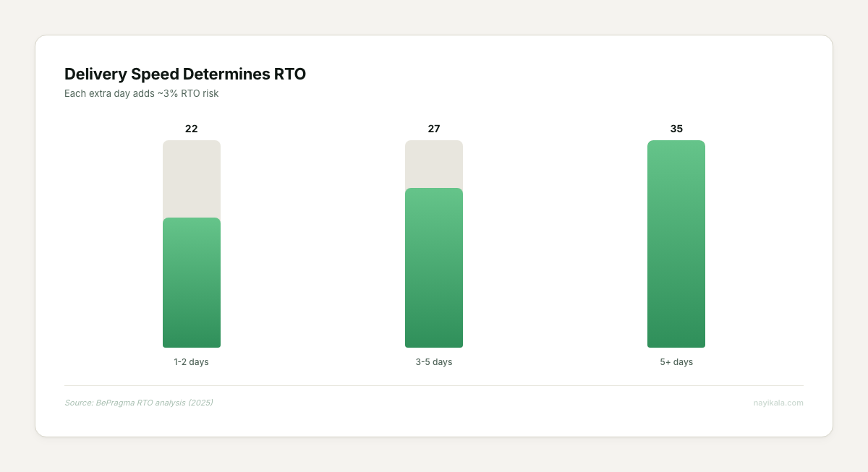
Task: Click the beige remainder above the 3-5 days bar
Action: click(x=434, y=163)
